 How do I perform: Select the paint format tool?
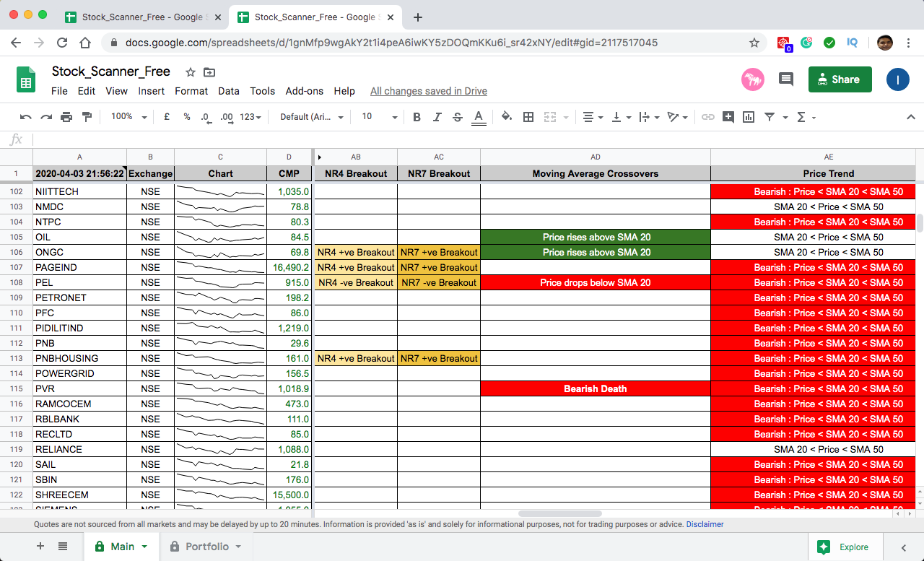pos(87,117)
